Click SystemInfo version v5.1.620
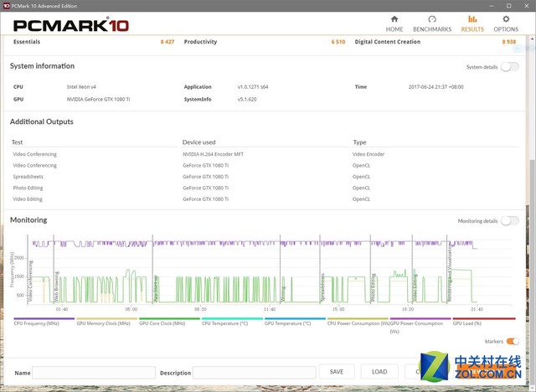This screenshot has height=392, width=536. 247,99
